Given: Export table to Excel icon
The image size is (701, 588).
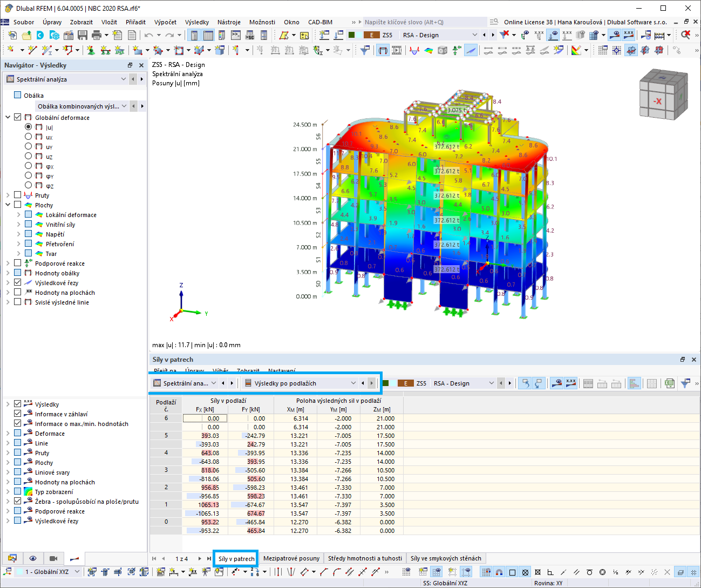Looking at the screenshot, I should point(670,383).
